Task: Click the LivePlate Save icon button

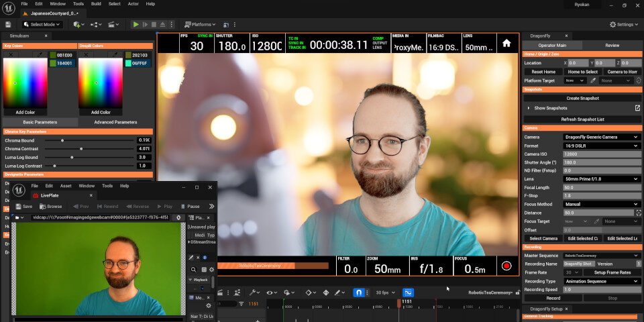Action: pyautogui.click(x=23, y=206)
